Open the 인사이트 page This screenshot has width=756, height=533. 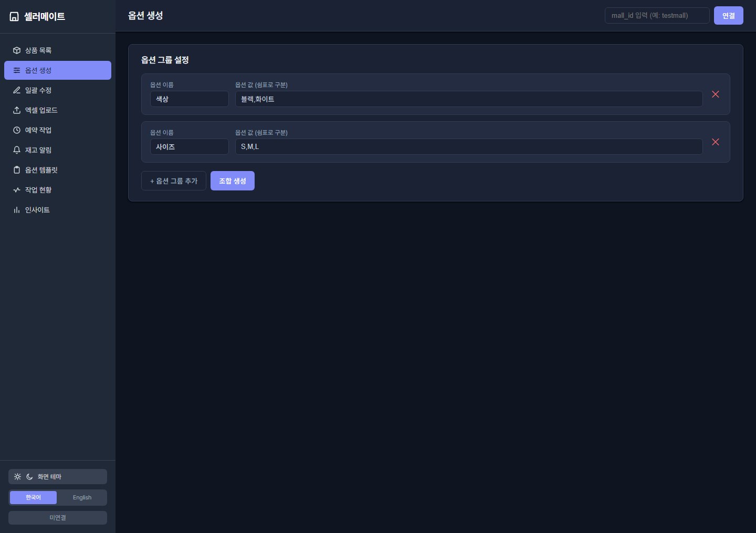(58, 210)
